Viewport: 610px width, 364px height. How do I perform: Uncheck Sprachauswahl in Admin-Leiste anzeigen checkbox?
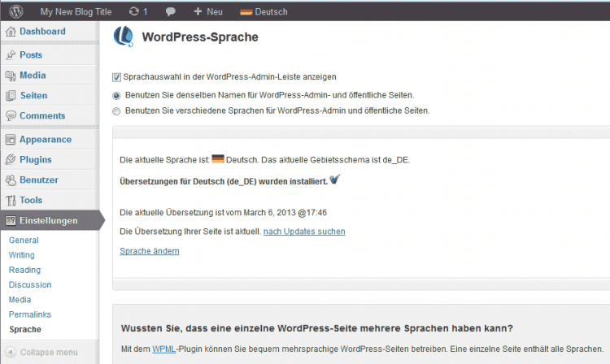(x=117, y=77)
